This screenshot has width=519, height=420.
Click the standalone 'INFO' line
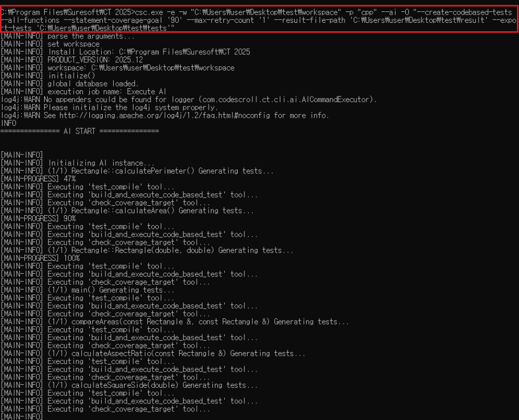coord(9,124)
